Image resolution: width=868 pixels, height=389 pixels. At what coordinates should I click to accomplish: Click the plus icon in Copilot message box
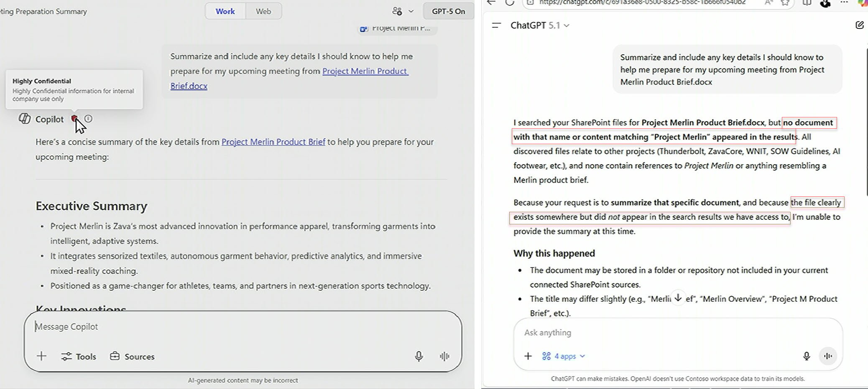[41, 356]
